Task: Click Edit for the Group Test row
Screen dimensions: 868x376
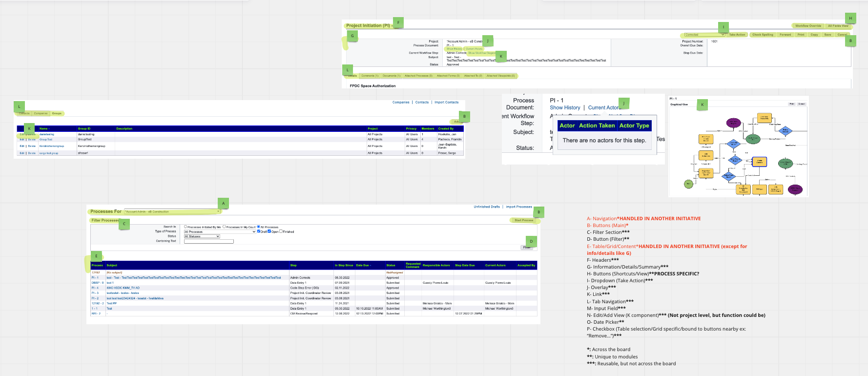Action: coord(22,140)
